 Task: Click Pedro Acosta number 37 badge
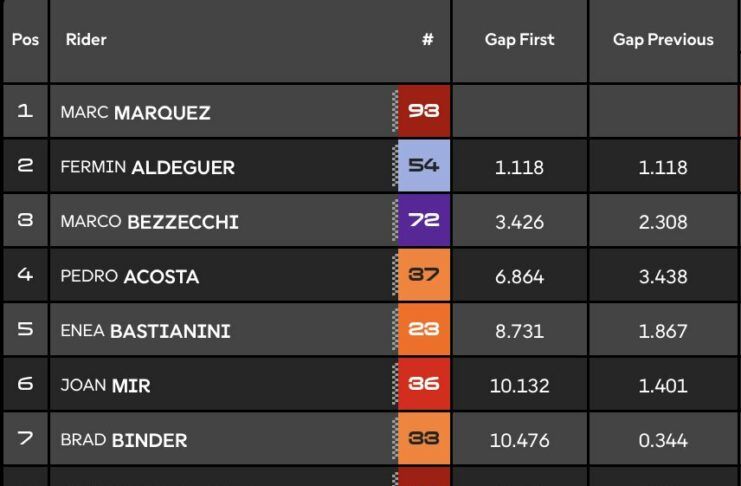coord(424,276)
